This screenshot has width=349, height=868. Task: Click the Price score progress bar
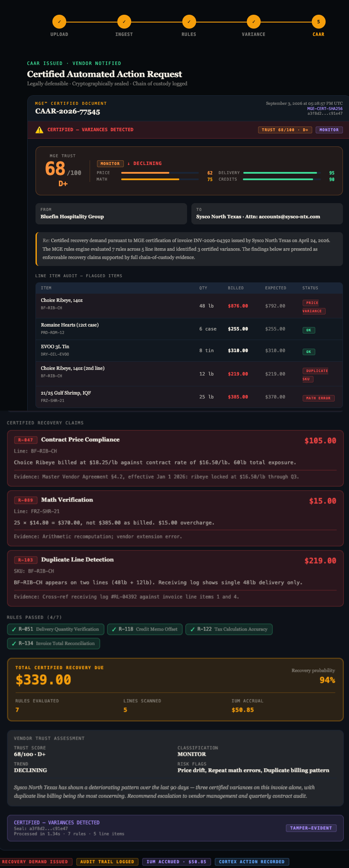click(x=160, y=173)
